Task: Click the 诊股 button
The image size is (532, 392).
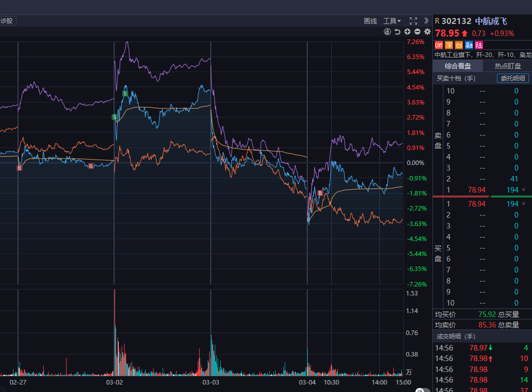Action: pyautogui.click(x=8, y=20)
